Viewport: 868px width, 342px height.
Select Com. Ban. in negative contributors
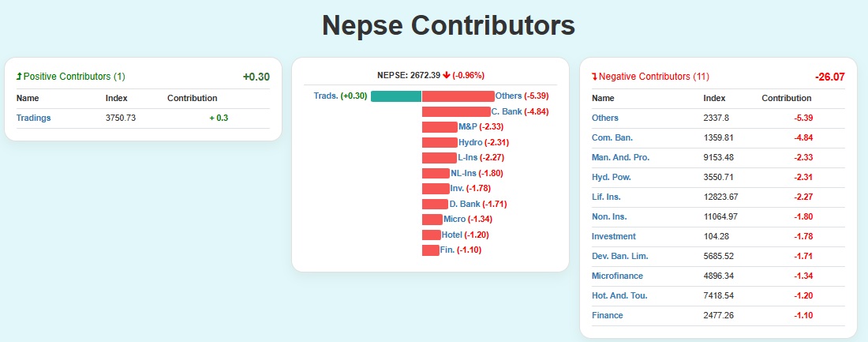[612, 137]
